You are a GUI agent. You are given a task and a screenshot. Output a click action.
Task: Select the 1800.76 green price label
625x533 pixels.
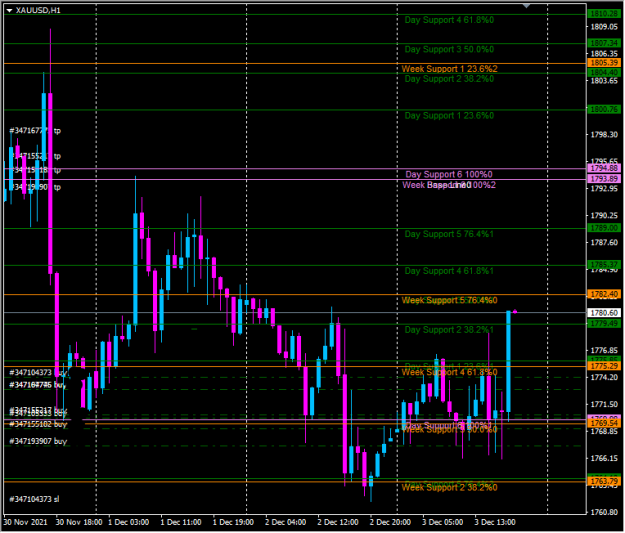click(x=604, y=109)
